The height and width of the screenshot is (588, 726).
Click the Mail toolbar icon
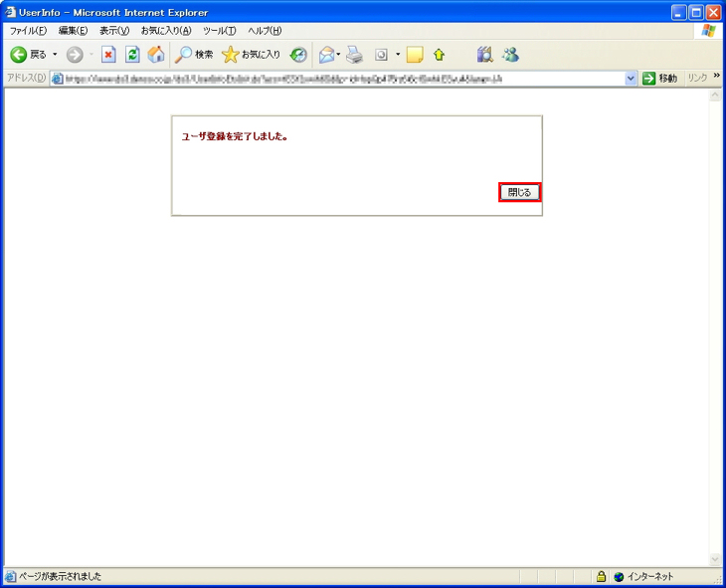point(326,55)
